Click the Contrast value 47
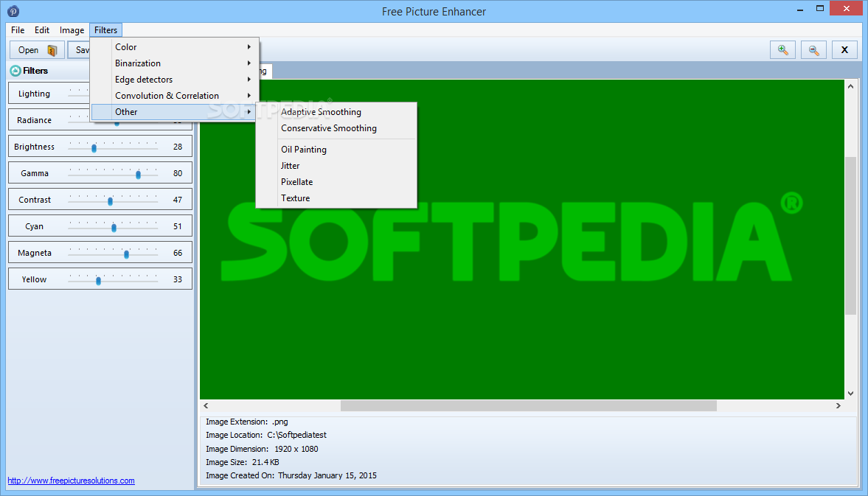Screen dimensions: 868x496 point(178,200)
